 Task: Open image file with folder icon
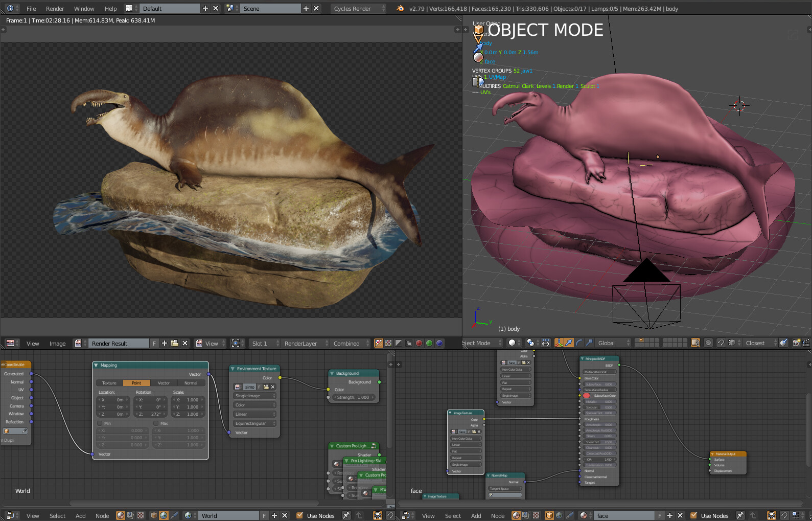pos(174,344)
